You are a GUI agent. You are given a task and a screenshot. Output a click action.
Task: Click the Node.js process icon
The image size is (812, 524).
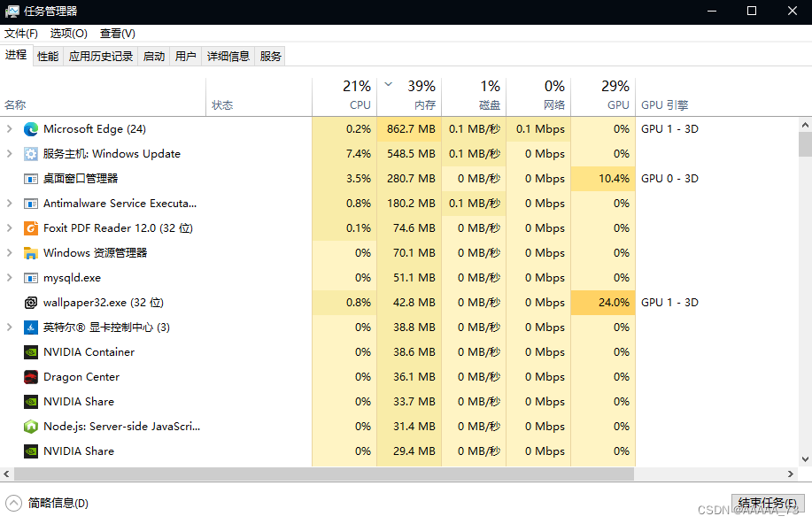click(x=31, y=427)
